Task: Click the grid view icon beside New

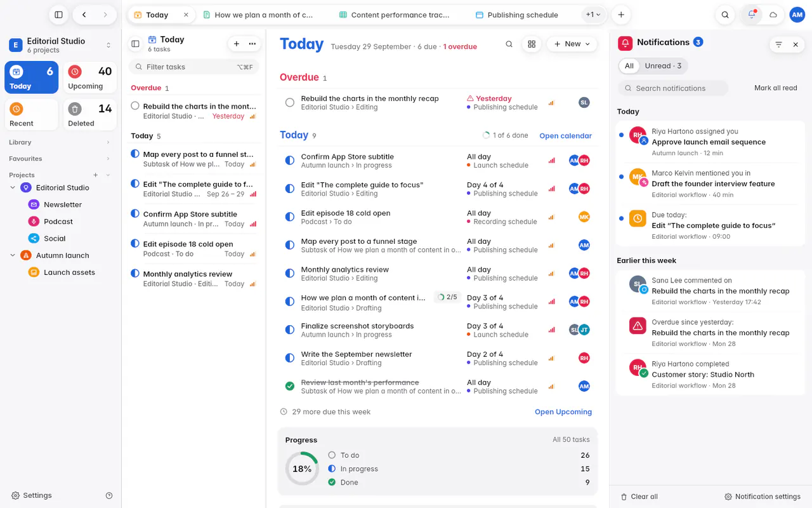Action: (532, 44)
